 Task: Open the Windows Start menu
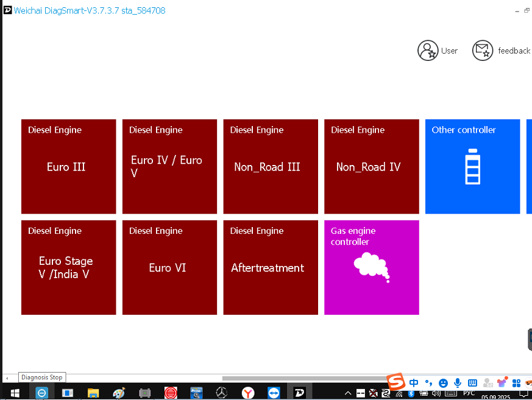(15, 393)
